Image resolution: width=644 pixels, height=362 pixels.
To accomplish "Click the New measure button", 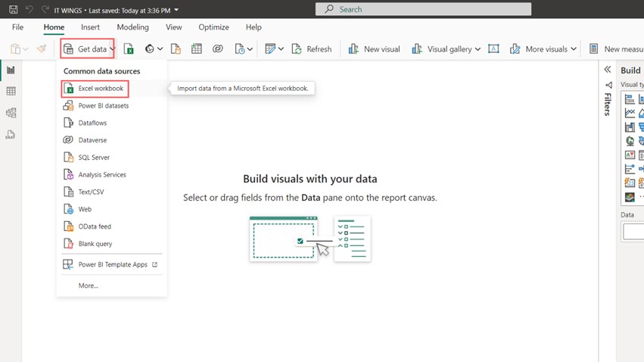I will pos(616,49).
